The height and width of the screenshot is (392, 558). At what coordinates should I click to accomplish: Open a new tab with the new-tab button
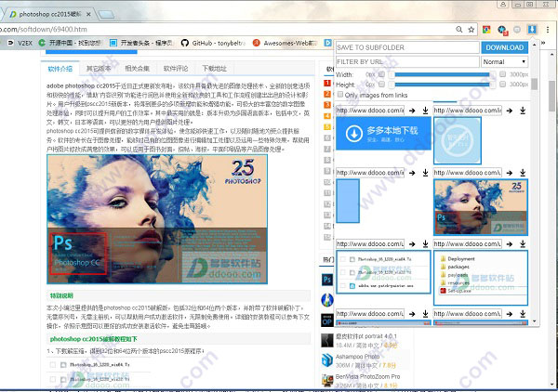(106, 14)
